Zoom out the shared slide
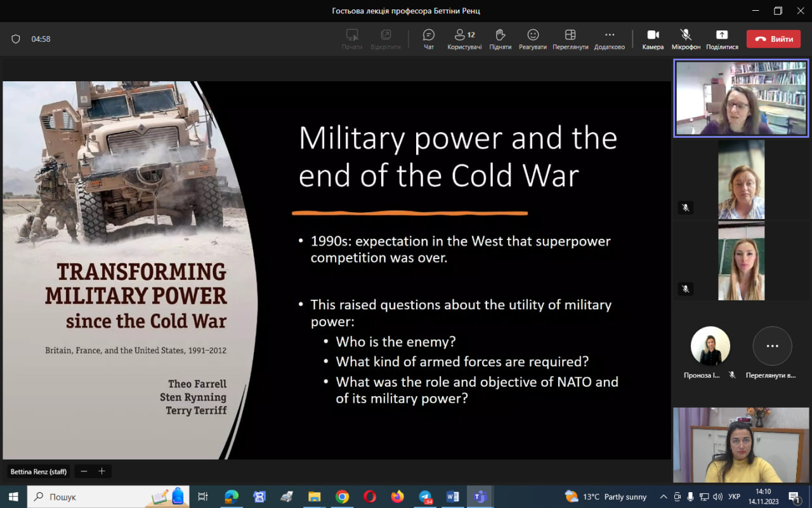812x508 pixels. pos(84,471)
